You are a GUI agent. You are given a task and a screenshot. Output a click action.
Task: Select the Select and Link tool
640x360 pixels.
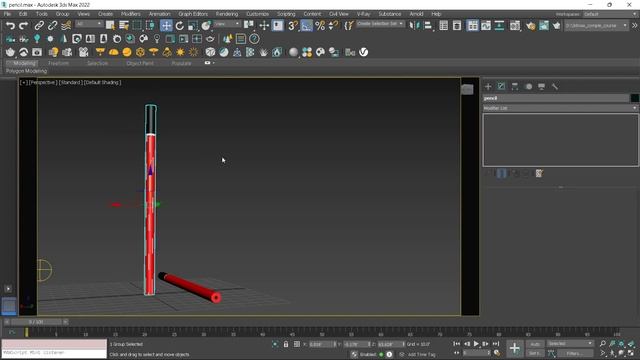click(39, 26)
